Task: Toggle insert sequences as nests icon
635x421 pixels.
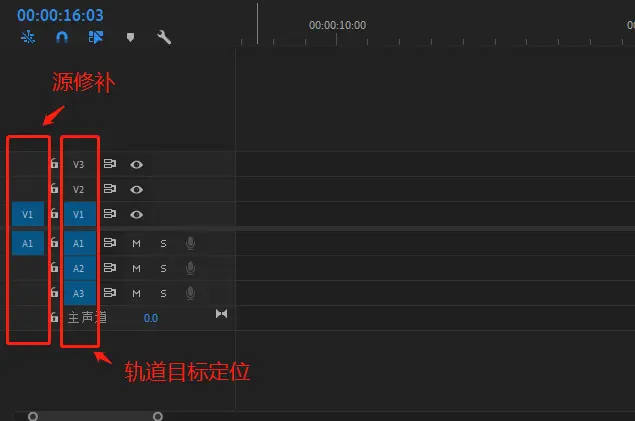Action: tap(28, 37)
